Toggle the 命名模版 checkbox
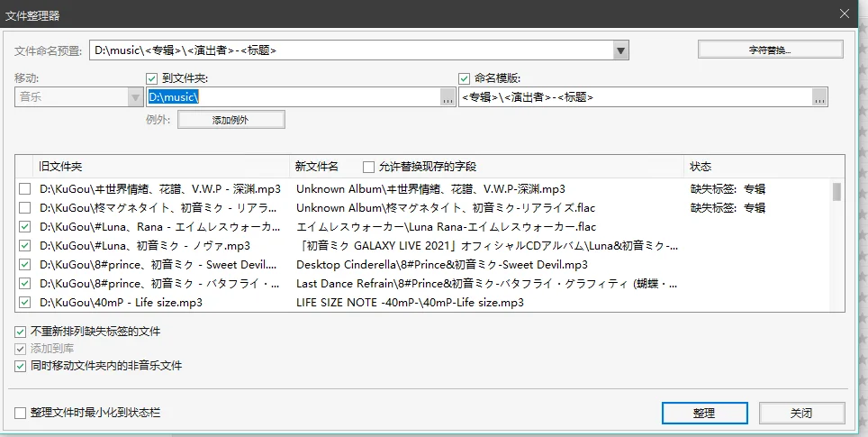The height and width of the screenshot is (437, 868). [465, 78]
